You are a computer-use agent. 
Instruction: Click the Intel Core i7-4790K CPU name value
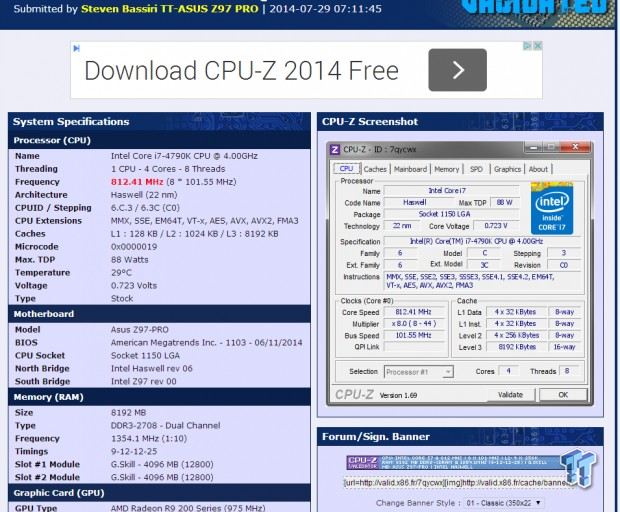(184, 156)
